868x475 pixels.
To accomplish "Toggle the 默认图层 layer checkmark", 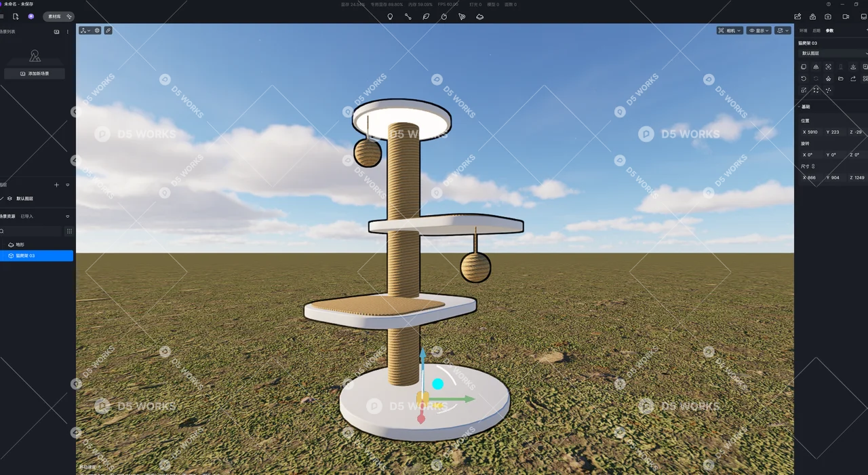I will [x=2, y=198].
